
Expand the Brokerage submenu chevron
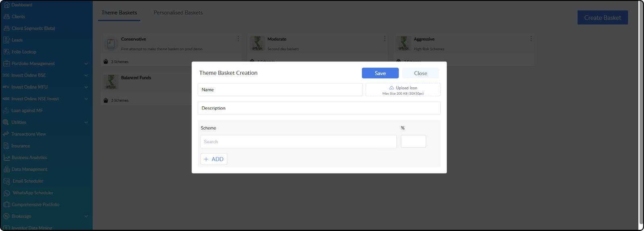(86, 216)
